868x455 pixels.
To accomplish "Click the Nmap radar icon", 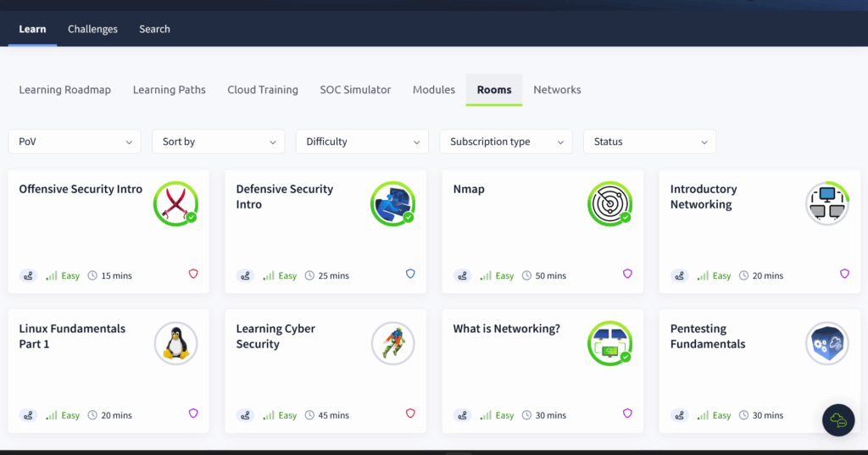I will pos(610,203).
